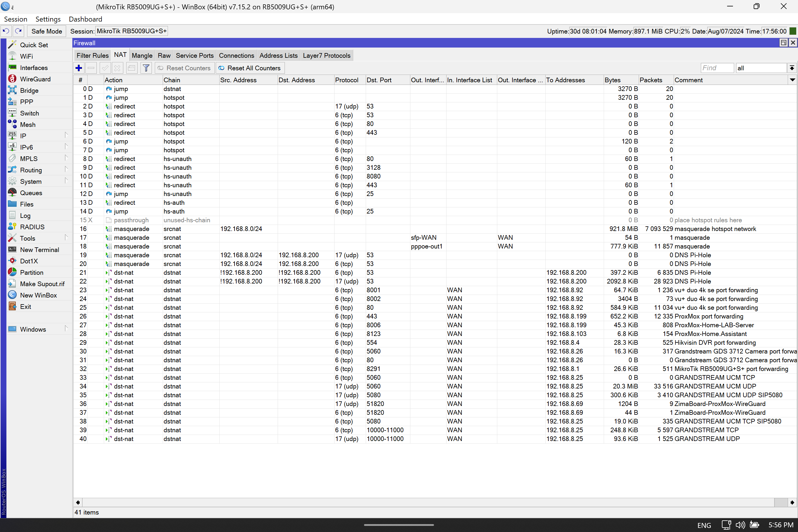Image resolution: width=798 pixels, height=532 pixels.
Task: Add a new NAT rule with plus icon
Action: (78, 68)
